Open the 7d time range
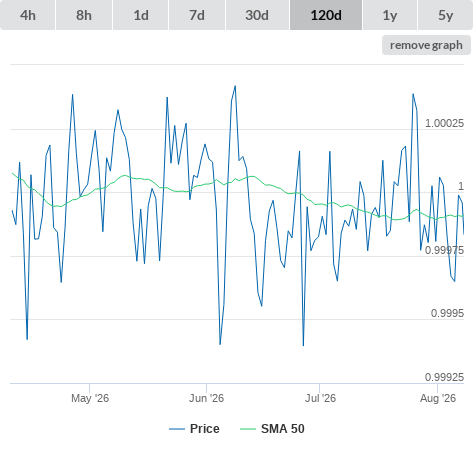The image size is (474, 455). (197, 15)
